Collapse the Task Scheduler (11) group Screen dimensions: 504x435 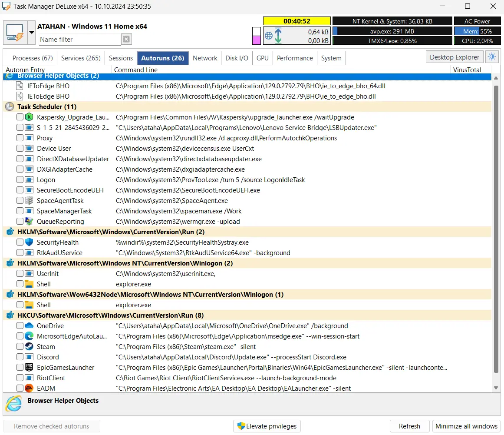(247, 107)
